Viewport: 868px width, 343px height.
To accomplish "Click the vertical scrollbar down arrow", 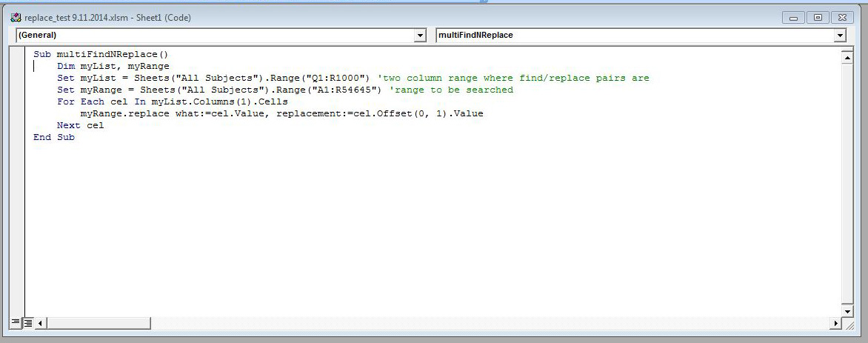I will tap(847, 311).
